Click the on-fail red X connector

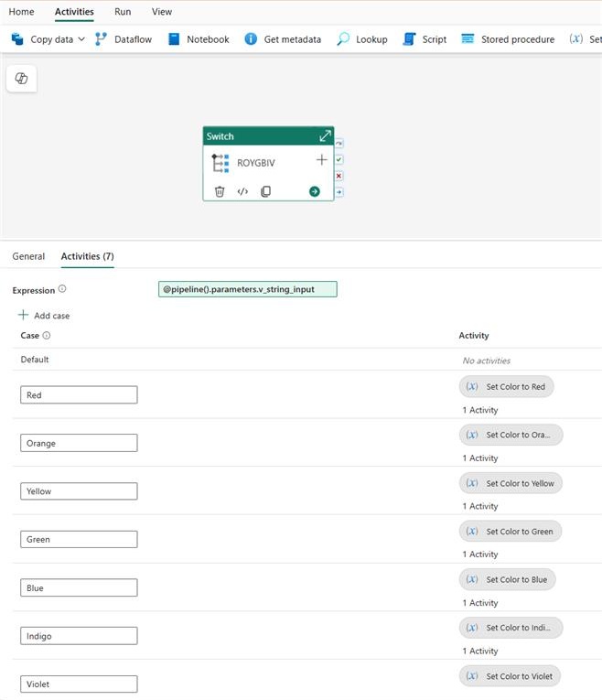[x=339, y=176]
